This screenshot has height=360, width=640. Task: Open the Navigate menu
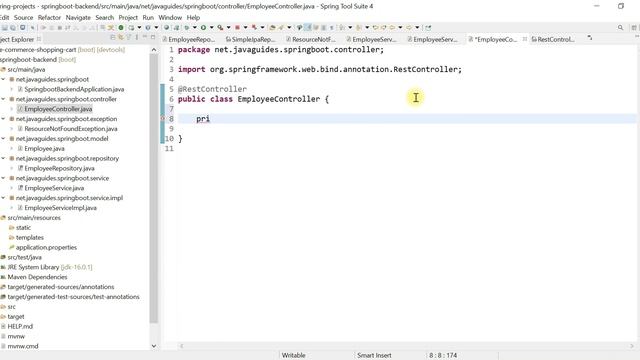78,18
